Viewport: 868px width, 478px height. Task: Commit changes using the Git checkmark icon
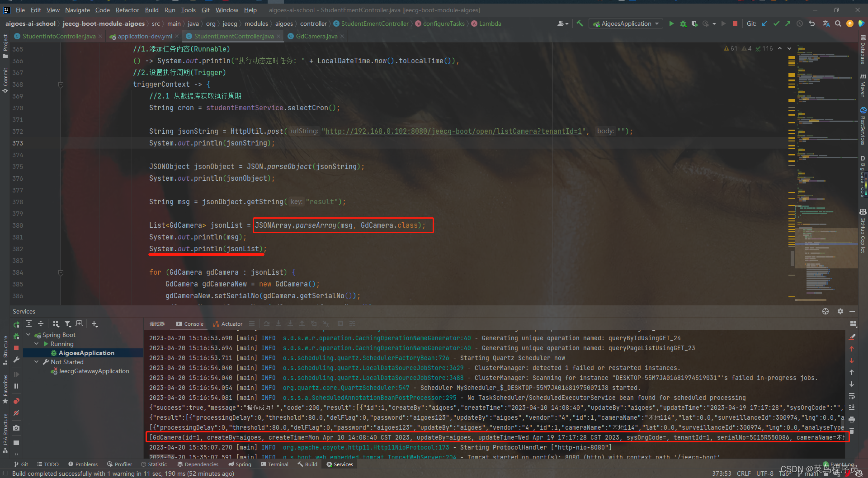pyautogui.click(x=776, y=23)
